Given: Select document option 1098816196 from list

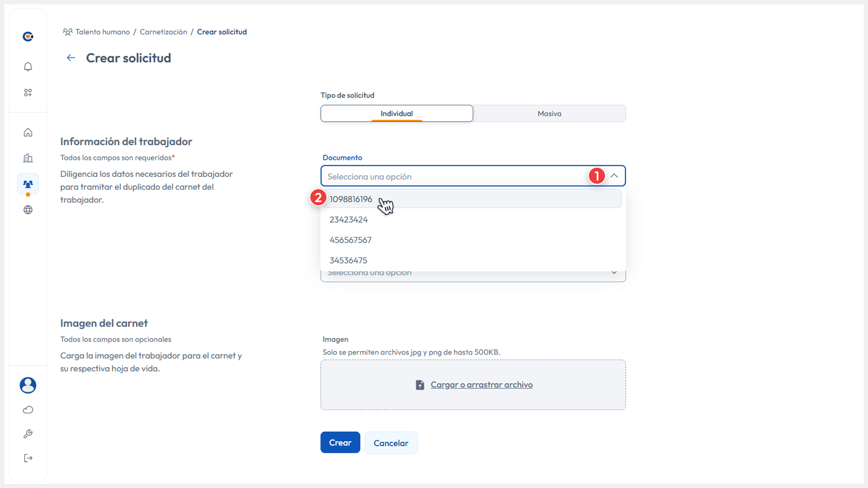Looking at the screenshot, I should tap(351, 198).
